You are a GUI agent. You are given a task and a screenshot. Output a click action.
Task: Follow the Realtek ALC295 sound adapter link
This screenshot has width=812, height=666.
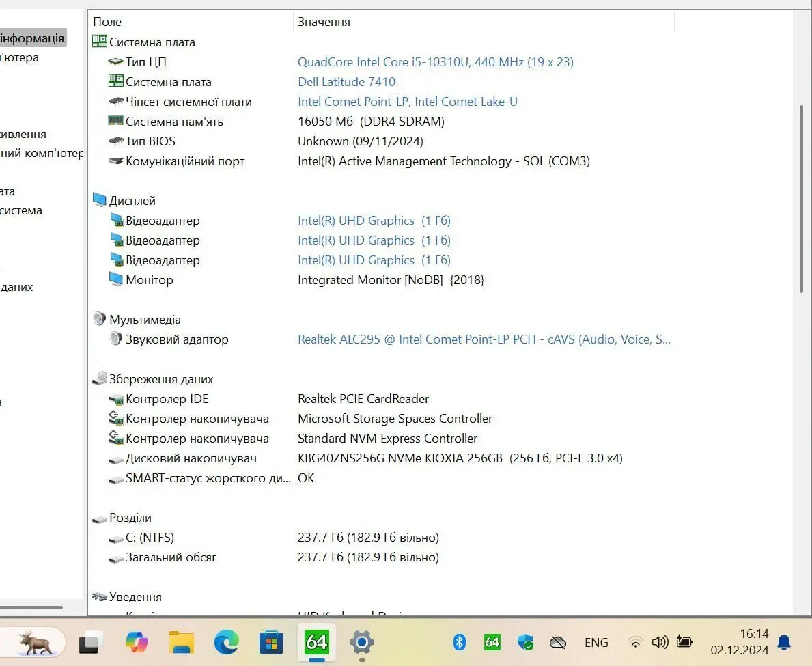(x=484, y=339)
